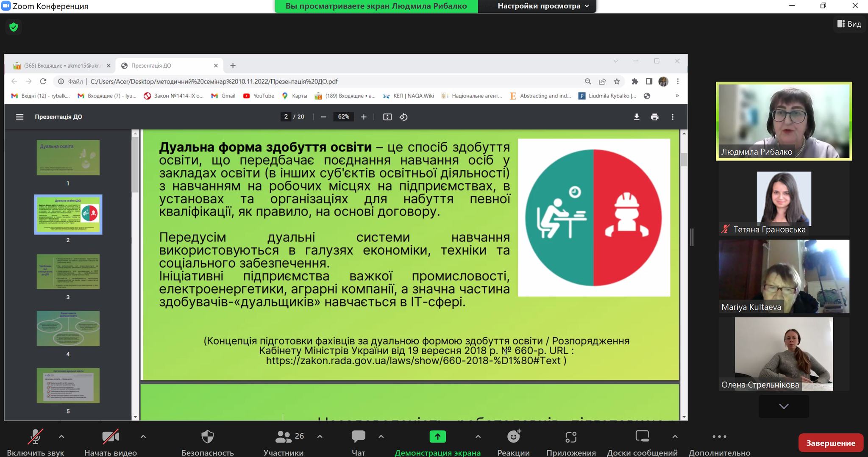Click browser back arrow
The width and height of the screenshot is (868, 457).
click(x=14, y=81)
